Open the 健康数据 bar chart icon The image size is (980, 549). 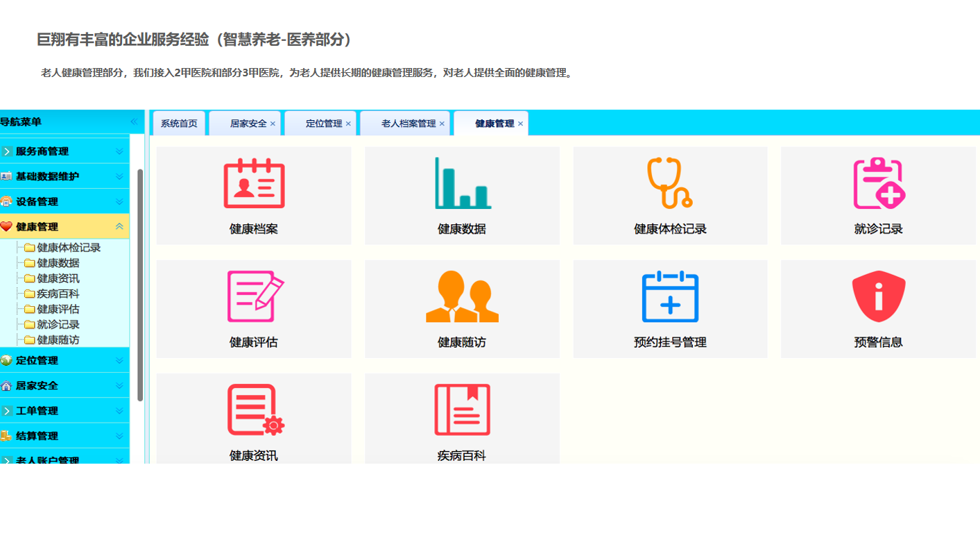462,184
